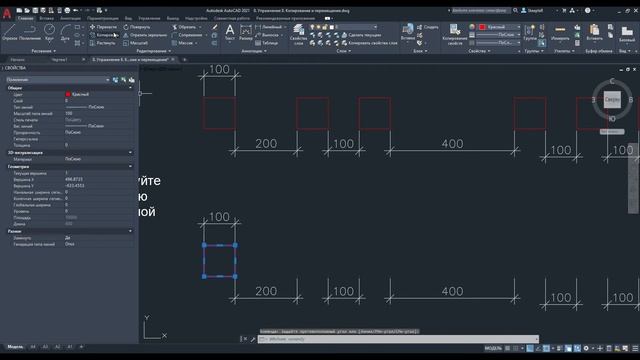Expand the Annotation (Аннотации) panel
This screenshot has height=360, width=640.
(254, 51)
